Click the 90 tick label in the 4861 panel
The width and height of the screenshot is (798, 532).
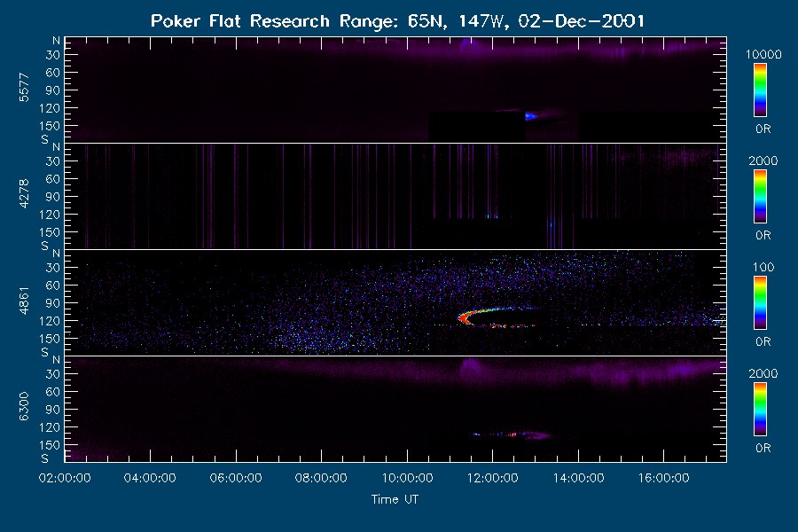pyautogui.click(x=53, y=303)
